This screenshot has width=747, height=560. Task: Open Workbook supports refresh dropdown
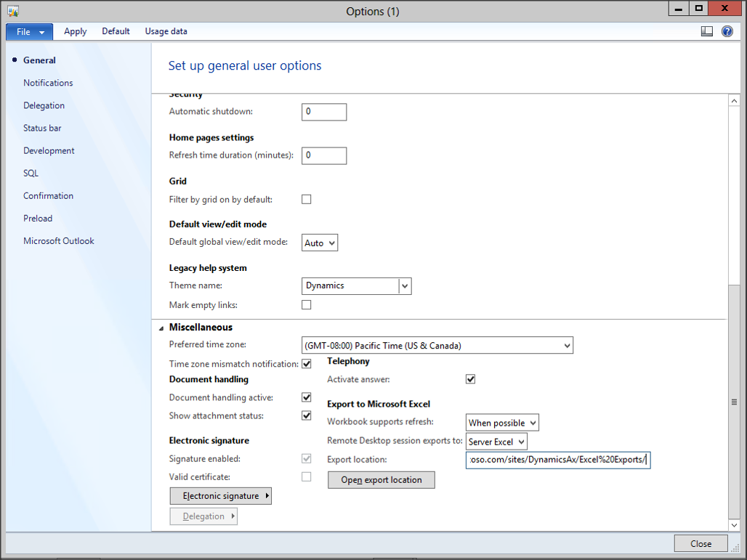coord(502,423)
